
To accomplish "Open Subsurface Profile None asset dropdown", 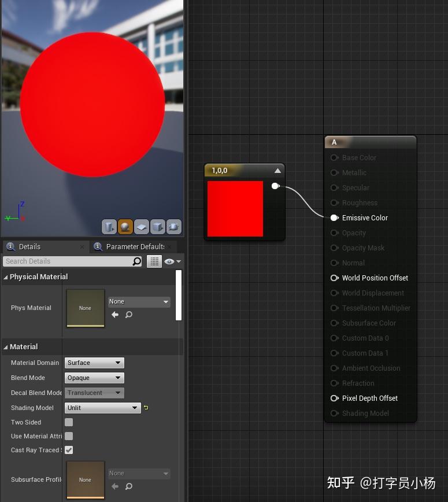I will pos(139,474).
